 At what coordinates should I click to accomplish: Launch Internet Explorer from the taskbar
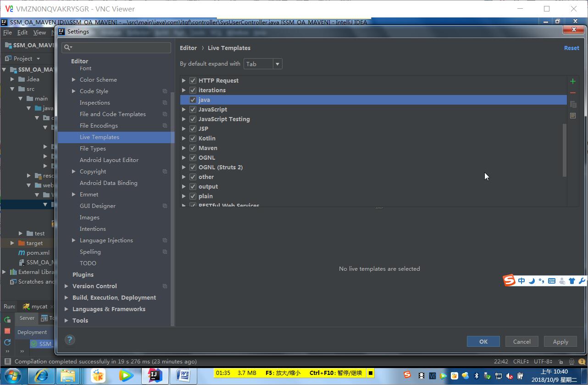pos(41,376)
